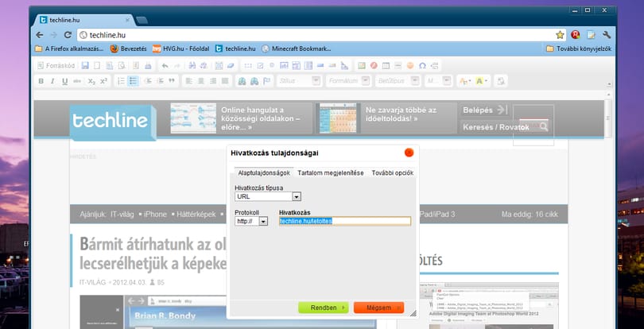This screenshot has height=329, width=644.
Task: Click the Print icon in the editor toolbar
Action: coord(148,66)
